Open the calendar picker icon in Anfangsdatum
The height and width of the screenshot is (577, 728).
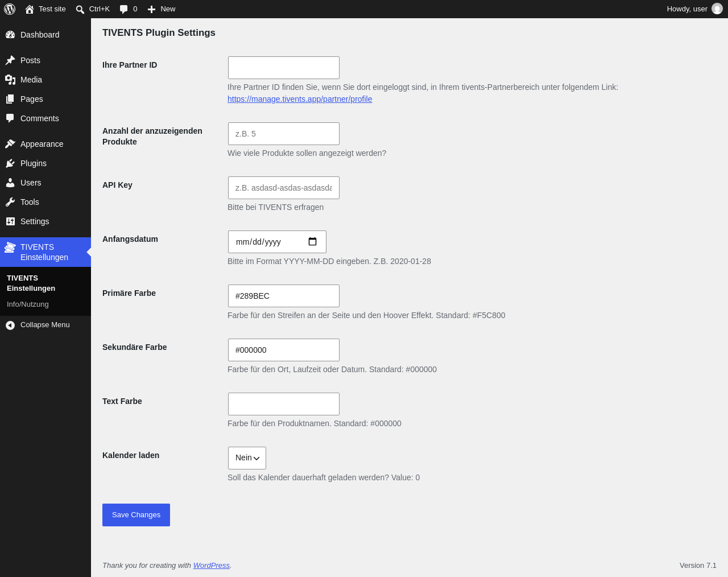click(312, 242)
